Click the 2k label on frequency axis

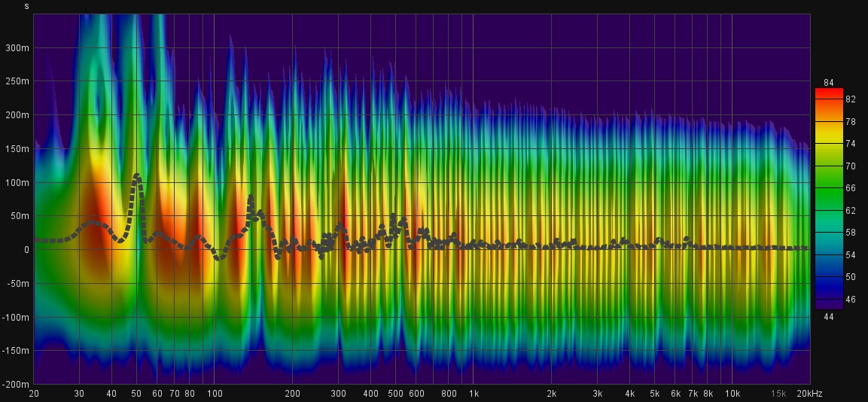click(552, 394)
